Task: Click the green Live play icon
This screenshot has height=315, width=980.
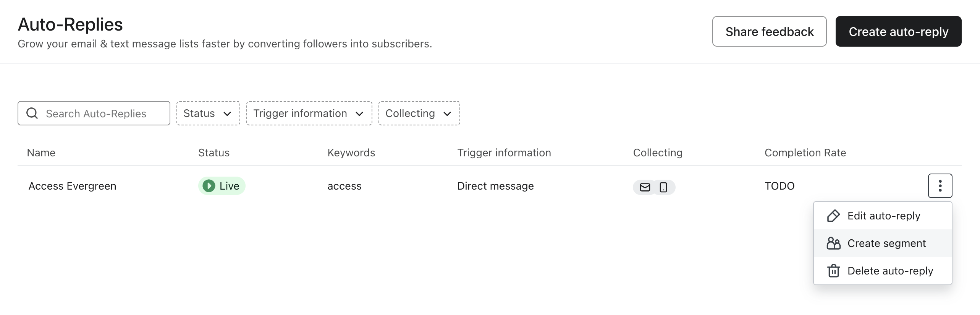Action: (x=209, y=186)
